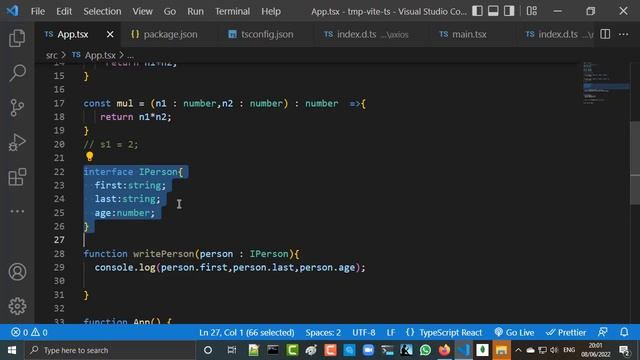Open WhatsApp from the taskbar

pos(425,350)
